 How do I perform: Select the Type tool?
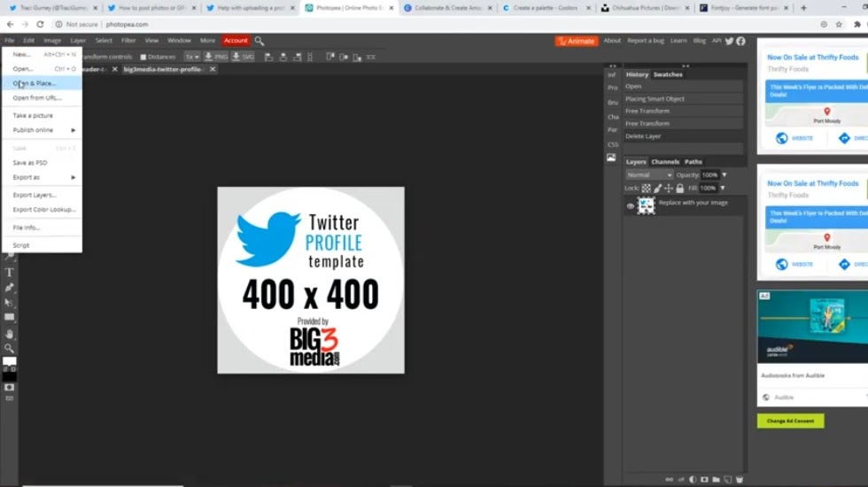click(x=10, y=272)
